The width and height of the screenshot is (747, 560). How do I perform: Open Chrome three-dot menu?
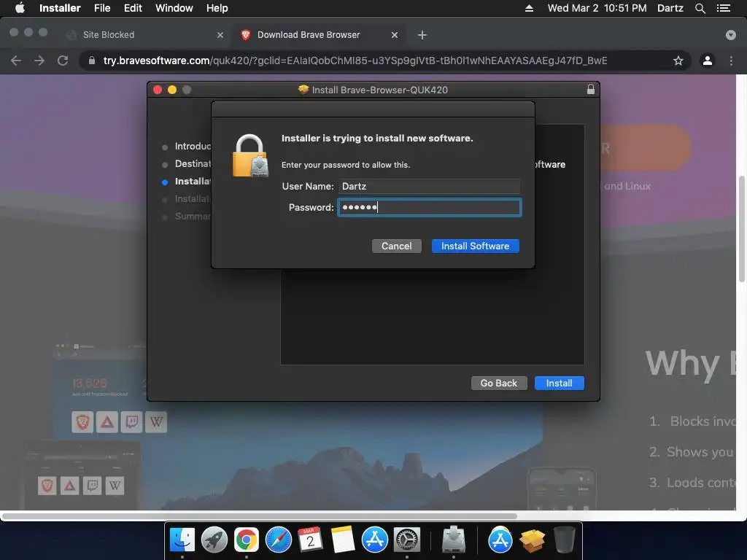pos(731,61)
